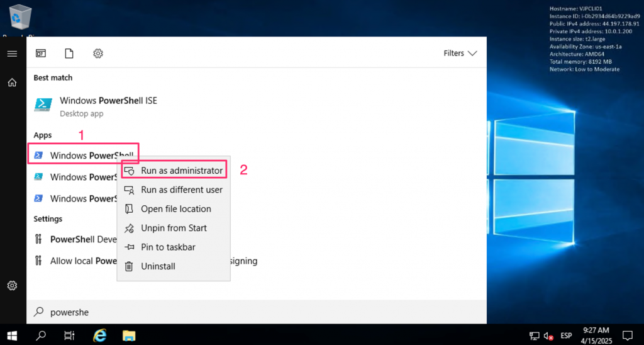Open File Explorer from taskbar
This screenshot has height=345, width=644.
click(x=129, y=335)
